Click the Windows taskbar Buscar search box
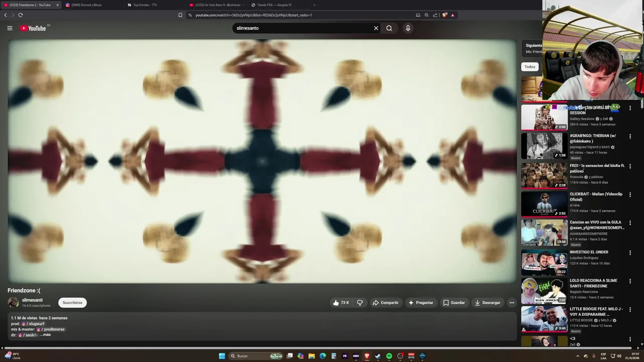The image size is (644, 362). click(x=256, y=356)
